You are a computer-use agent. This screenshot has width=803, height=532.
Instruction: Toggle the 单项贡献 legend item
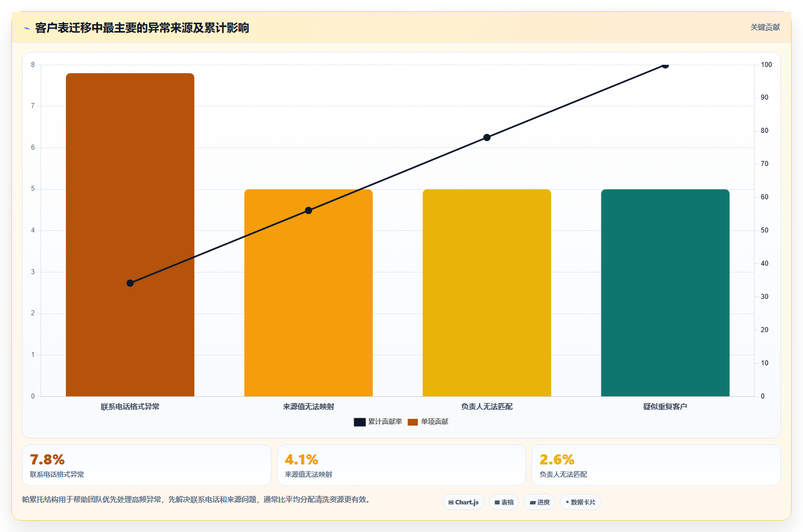point(428,422)
